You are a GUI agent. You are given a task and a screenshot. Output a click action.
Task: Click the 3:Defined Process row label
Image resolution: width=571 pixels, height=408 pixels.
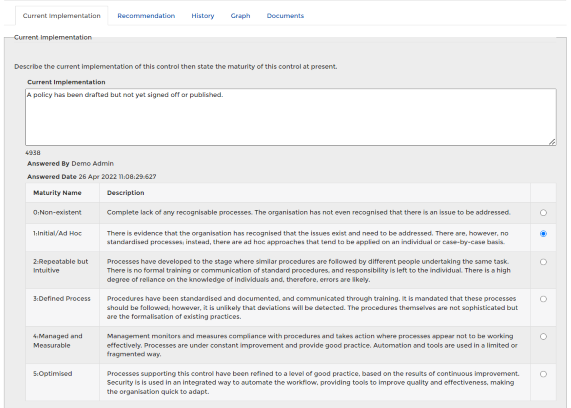pyautogui.click(x=62, y=298)
